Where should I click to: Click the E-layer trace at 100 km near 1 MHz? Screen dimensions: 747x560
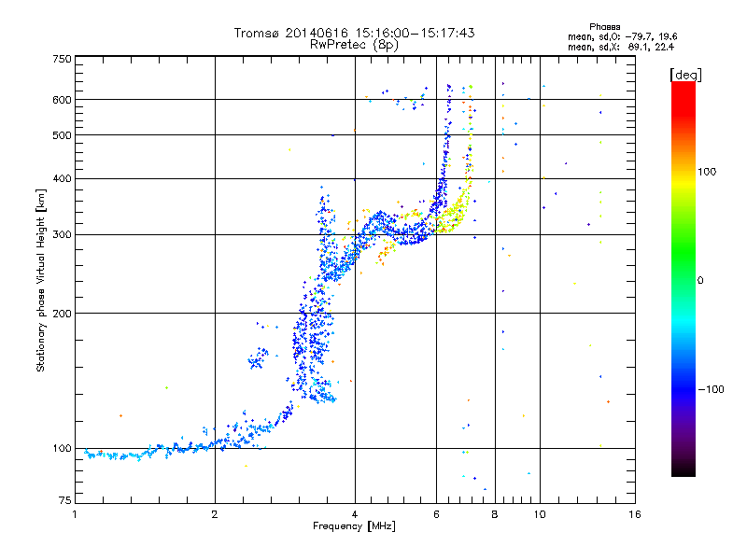(x=120, y=455)
